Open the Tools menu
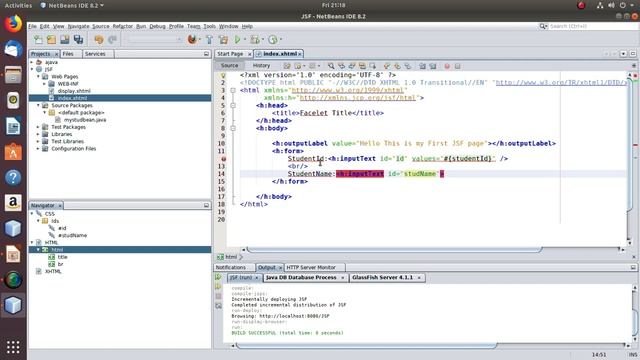 pyautogui.click(x=209, y=26)
